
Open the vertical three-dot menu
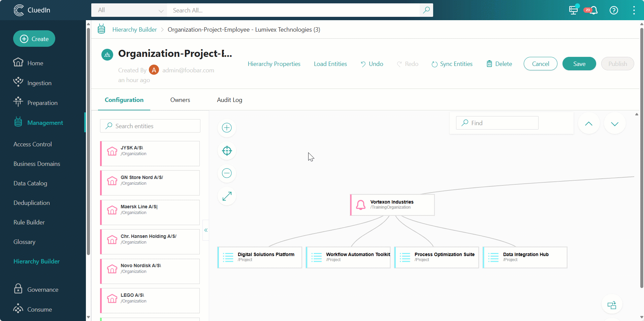(634, 10)
